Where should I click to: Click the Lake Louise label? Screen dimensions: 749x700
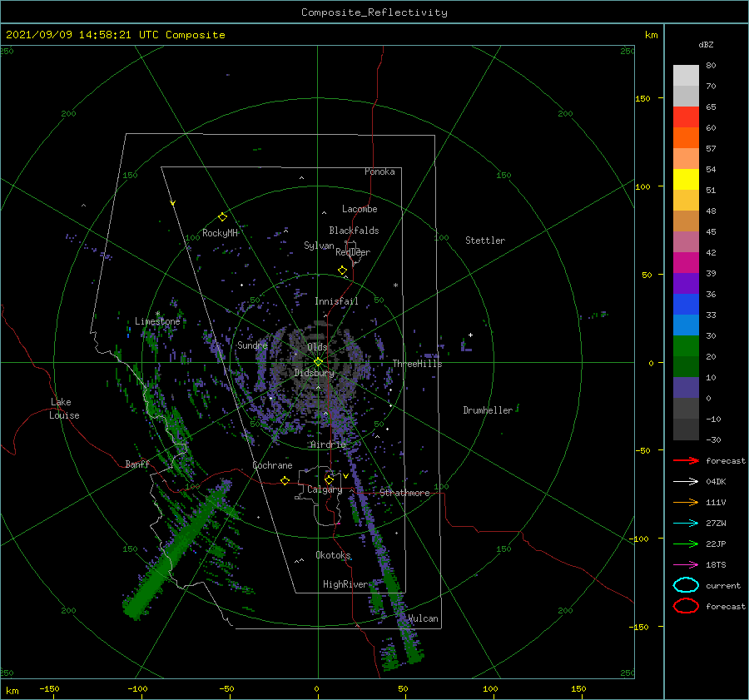[x=64, y=409]
